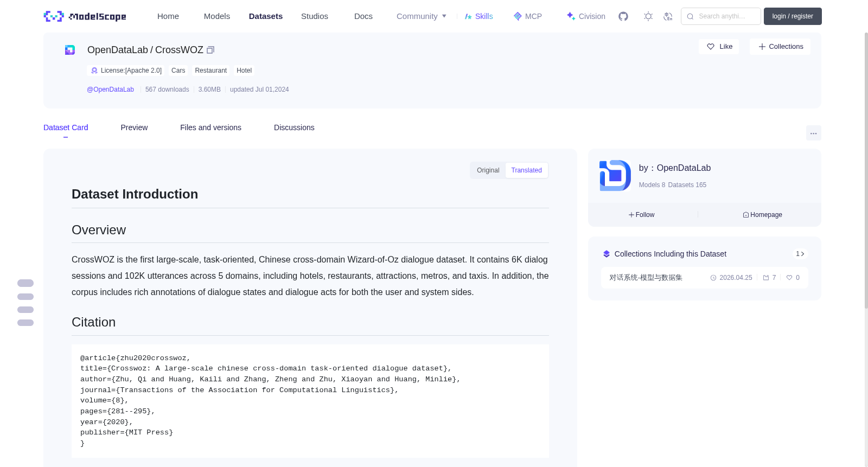Click the Cars tag
The width and height of the screenshot is (868, 467).
click(x=178, y=71)
